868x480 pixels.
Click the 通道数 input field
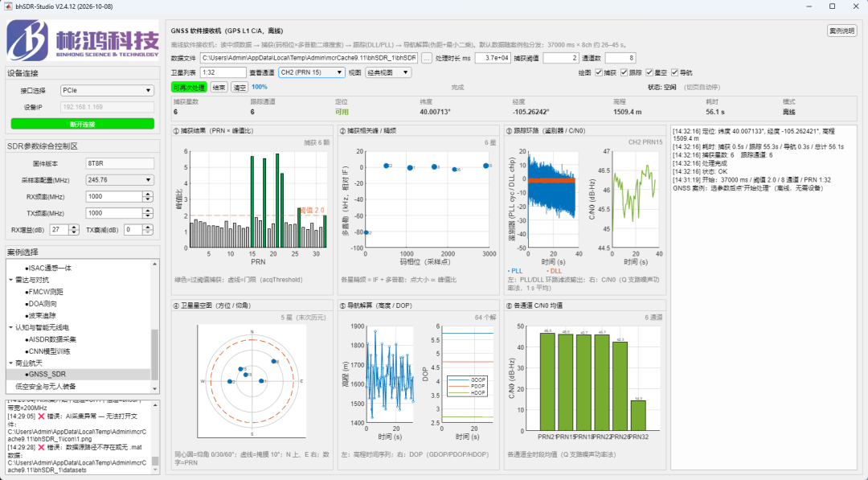point(620,58)
